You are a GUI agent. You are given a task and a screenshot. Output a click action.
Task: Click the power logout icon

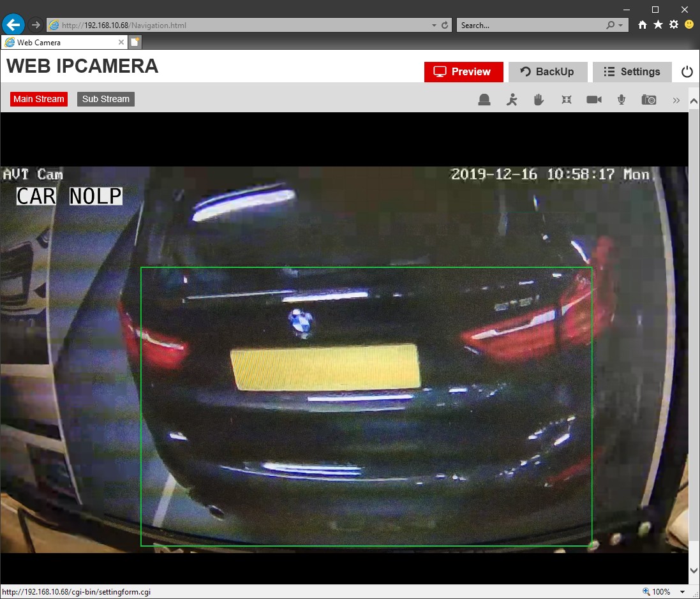687,72
